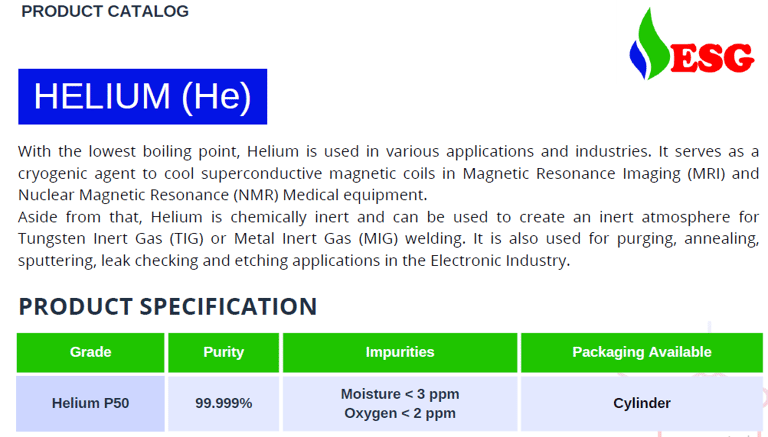Select the 99.999% purity cell

pyautogui.click(x=223, y=403)
